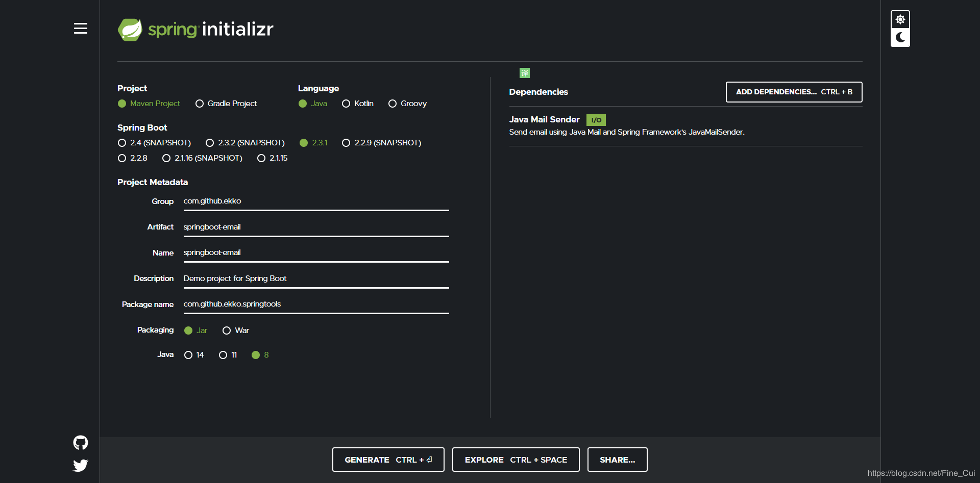Click the Share button
Viewport: 980px width, 483px height.
tap(618, 460)
